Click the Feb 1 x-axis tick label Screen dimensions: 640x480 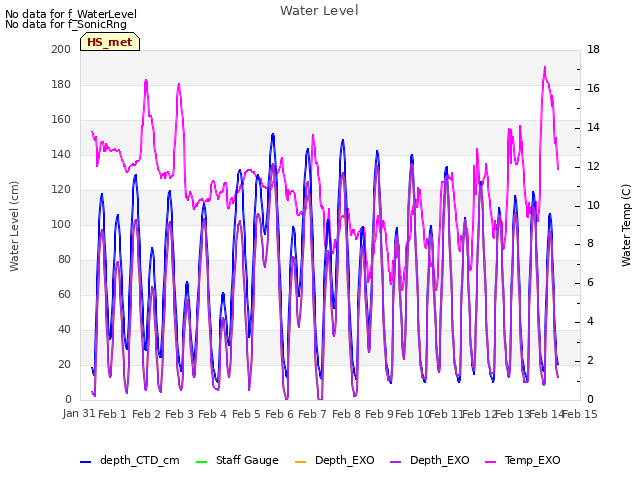click(x=112, y=414)
